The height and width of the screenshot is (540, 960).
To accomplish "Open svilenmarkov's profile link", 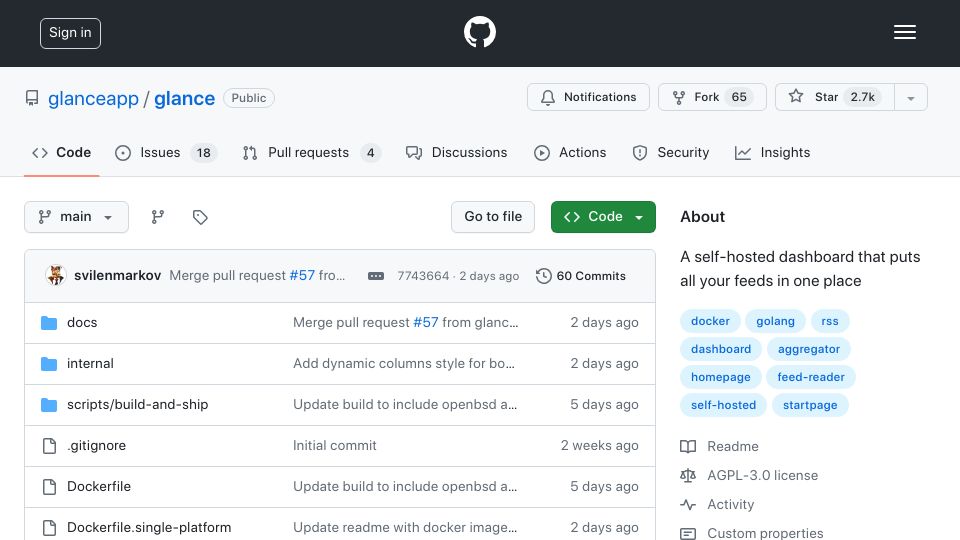I will point(118,276).
